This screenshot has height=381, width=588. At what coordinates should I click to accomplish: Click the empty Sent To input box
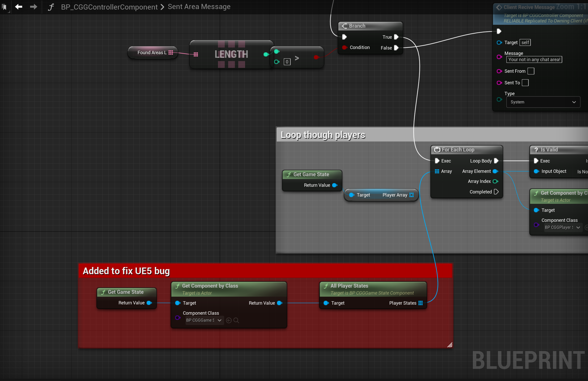525,83
